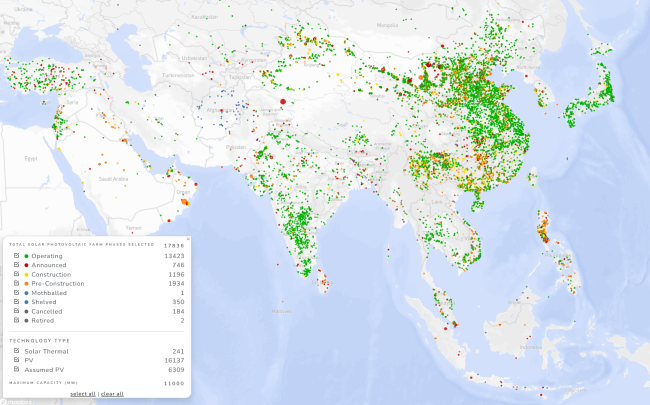Toggle the Shelved checkbox
Image resolution: width=650 pixels, height=405 pixels.
pyautogui.click(x=16, y=302)
